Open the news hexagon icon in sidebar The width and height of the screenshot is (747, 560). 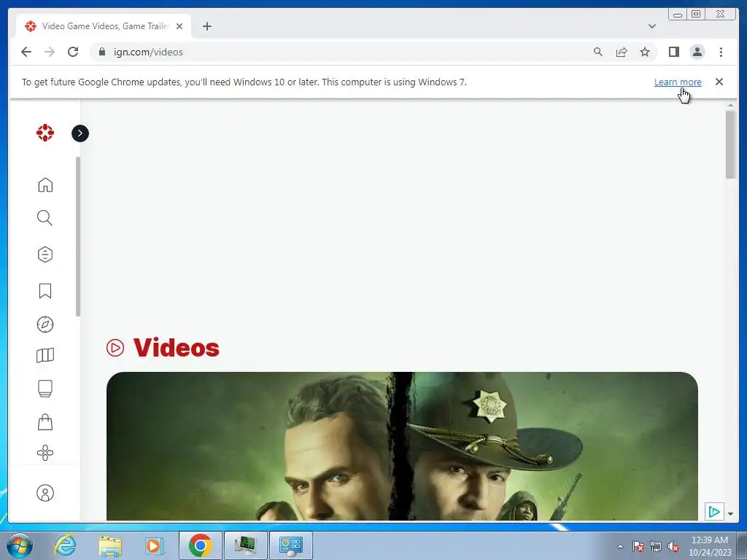(x=45, y=254)
